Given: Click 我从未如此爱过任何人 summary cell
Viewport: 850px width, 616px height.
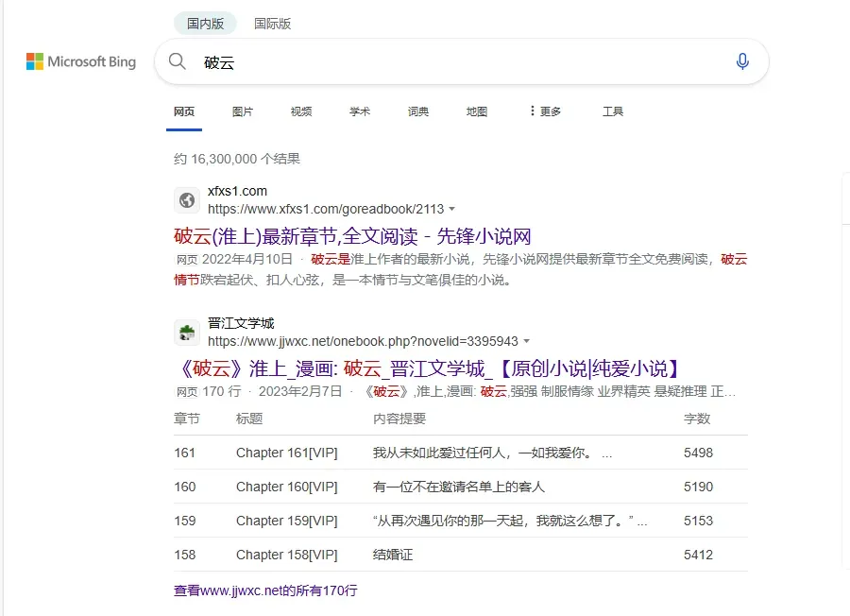Looking at the screenshot, I should coord(493,453).
